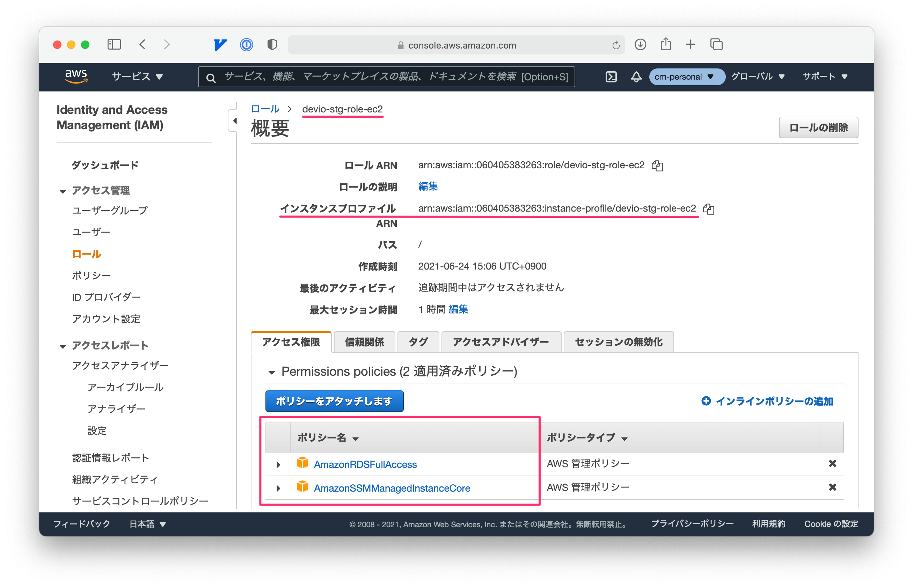Expand the AmazonSSMManagedInstanceCore policy row
The height and width of the screenshot is (588, 913).
(278, 488)
